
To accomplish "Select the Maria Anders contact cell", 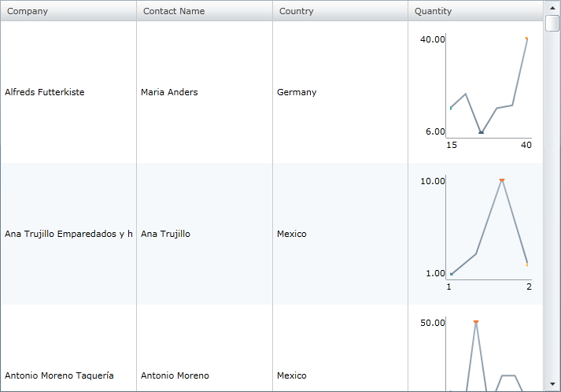I will [x=169, y=92].
